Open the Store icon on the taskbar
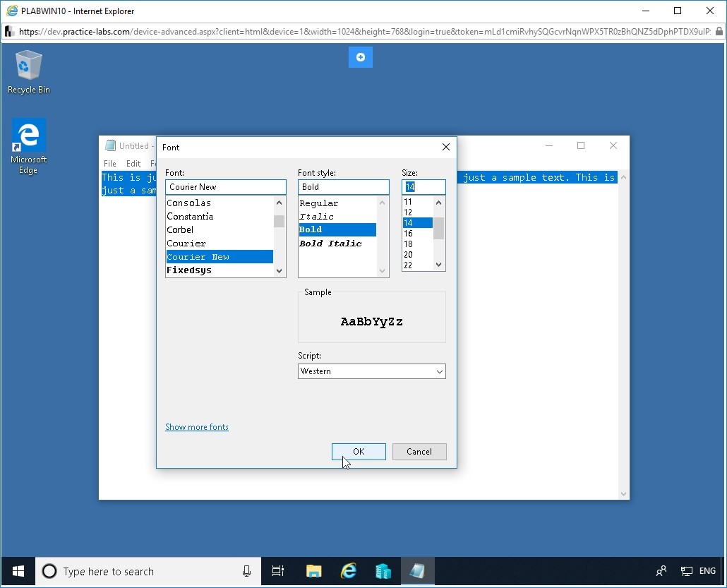This screenshot has height=588, width=727. [x=383, y=571]
